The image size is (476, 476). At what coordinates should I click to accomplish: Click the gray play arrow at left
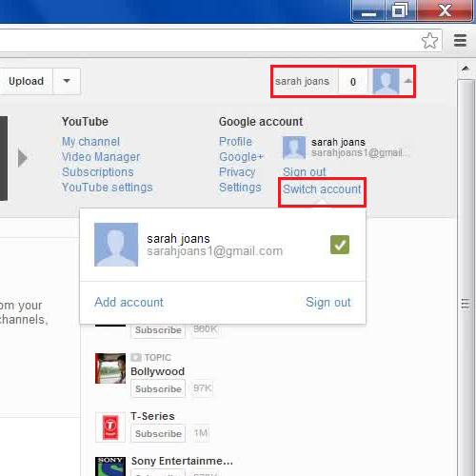pyautogui.click(x=22, y=157)
